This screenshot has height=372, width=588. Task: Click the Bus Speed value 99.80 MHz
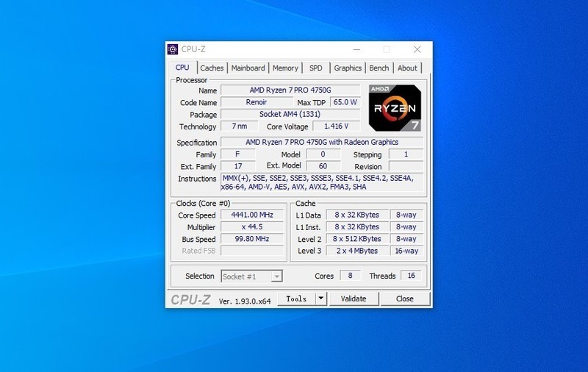252,239
